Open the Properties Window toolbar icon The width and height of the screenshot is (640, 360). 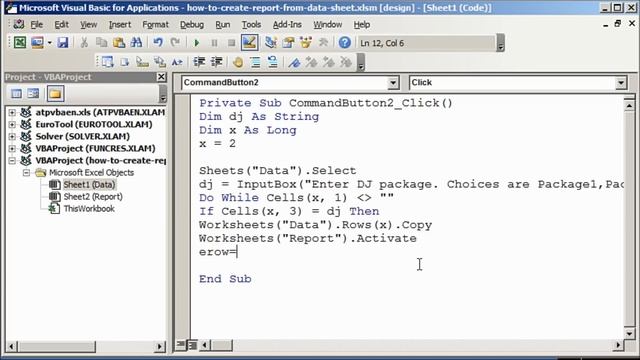pos(288,42)
